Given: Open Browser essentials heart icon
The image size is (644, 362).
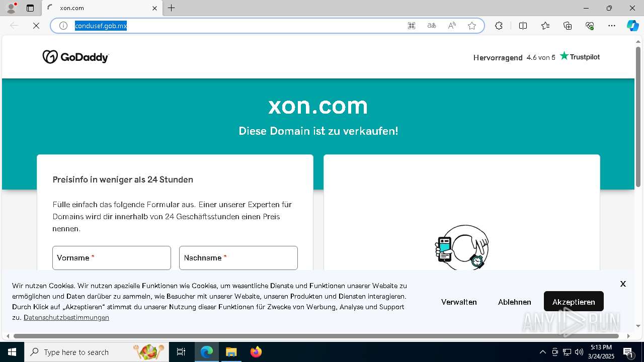Looking at the screenshot, I should (x=590, y=26).
